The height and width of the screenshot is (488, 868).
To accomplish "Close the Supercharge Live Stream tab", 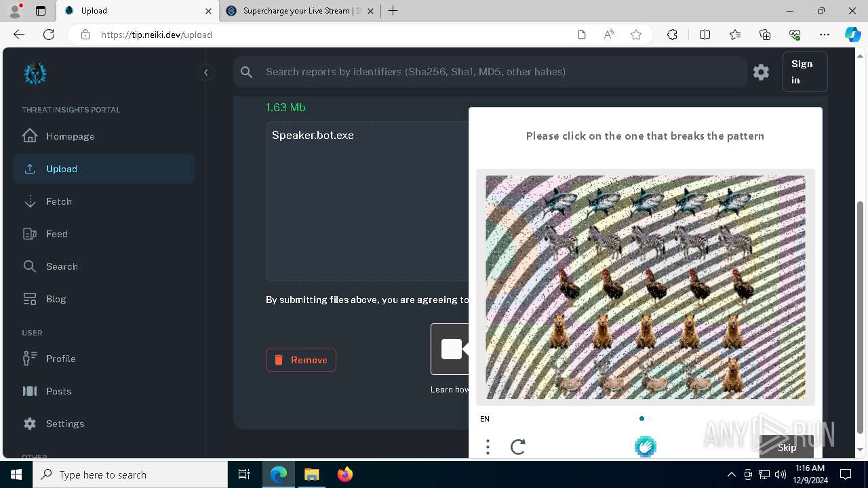I will [371, 11].
